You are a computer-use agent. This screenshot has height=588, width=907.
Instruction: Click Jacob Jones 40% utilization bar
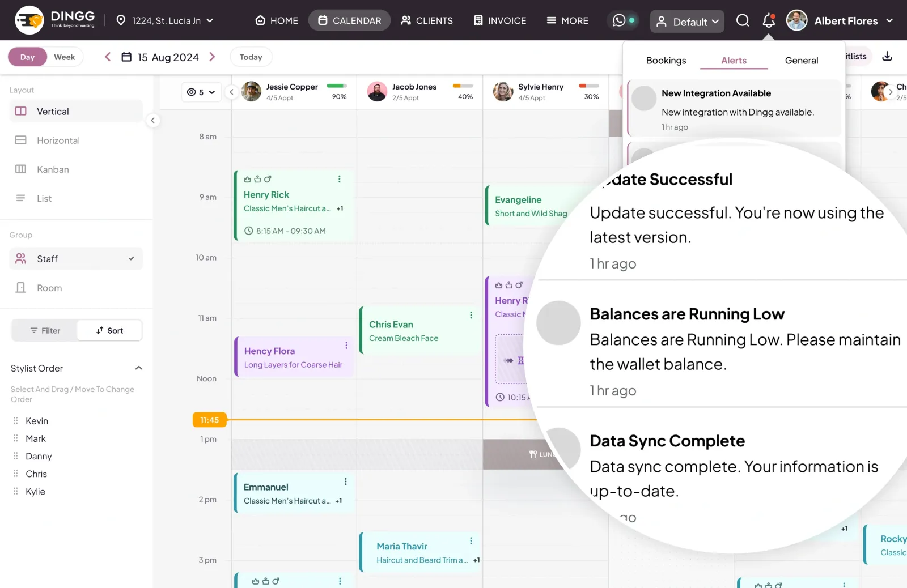463,86
